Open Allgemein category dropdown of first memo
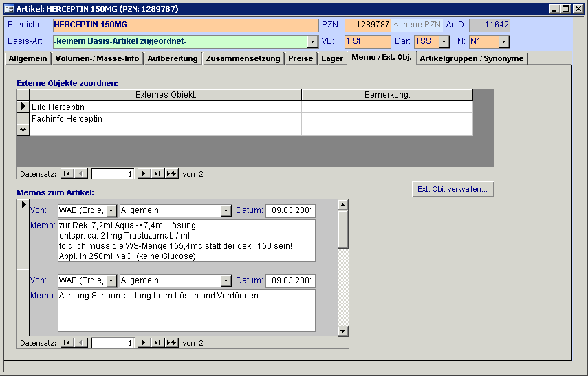Viewport: 588px width, 376px height. (x=226, y=210)
